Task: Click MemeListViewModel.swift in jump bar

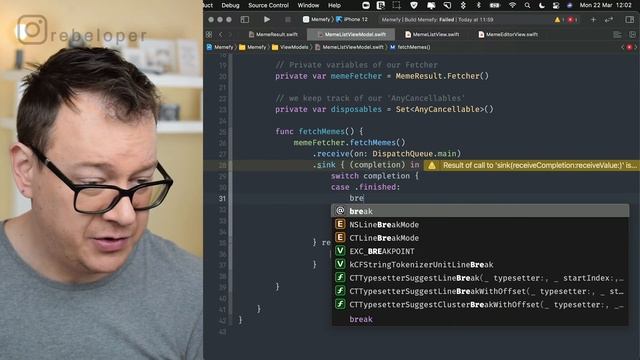Action: click(x=349, y=47)
